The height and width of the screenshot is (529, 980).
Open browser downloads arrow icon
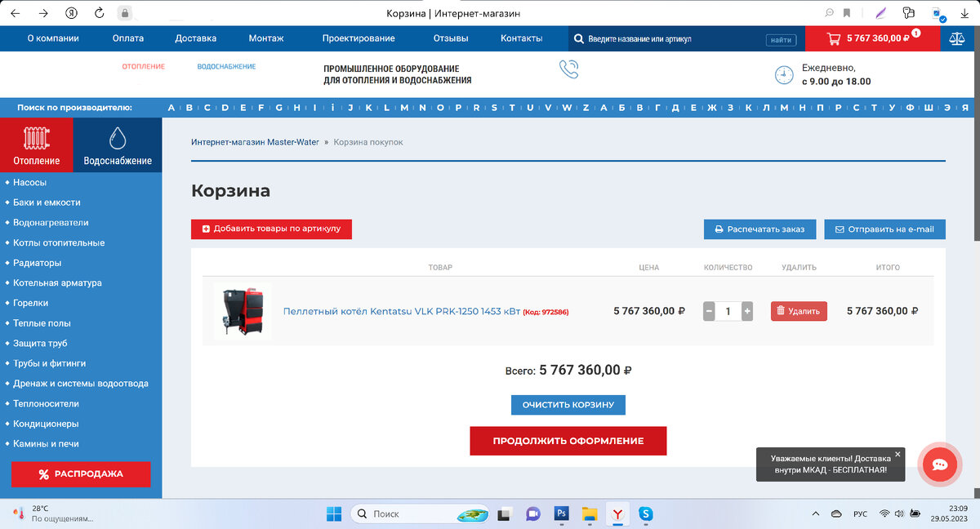pyautogui.click(x=964, y=13)
